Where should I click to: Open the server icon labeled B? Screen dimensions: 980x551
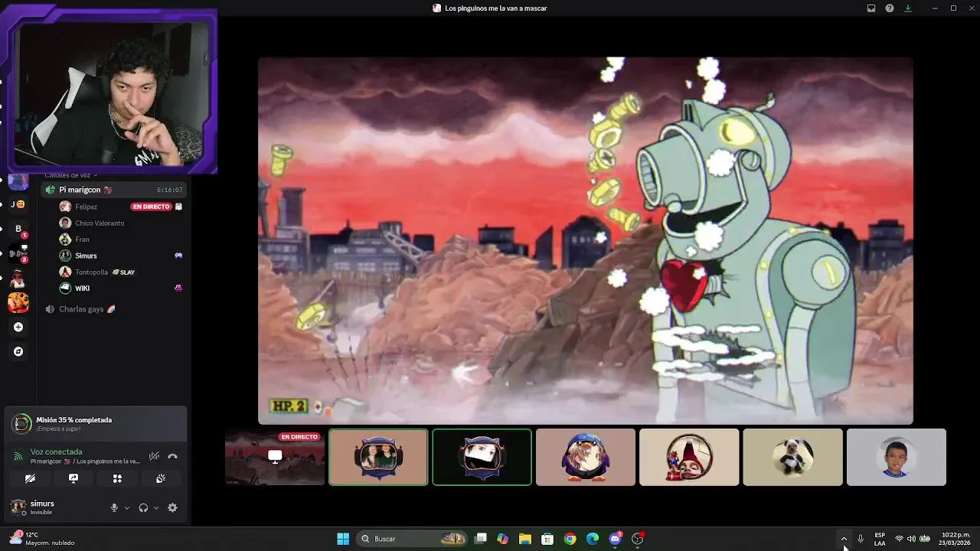click(x=18, y=229)
